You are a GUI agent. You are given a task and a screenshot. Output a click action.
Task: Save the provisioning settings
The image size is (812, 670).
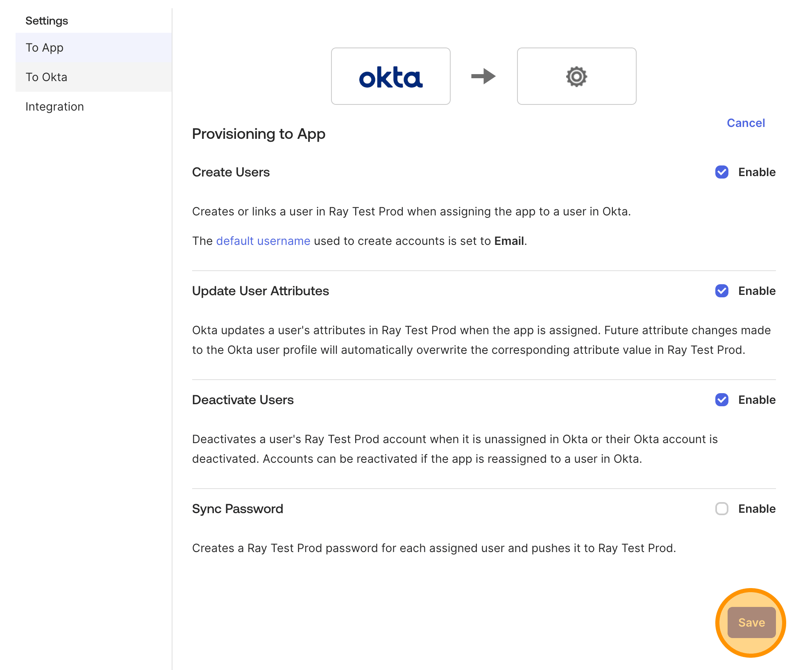(x=751, y=622)
